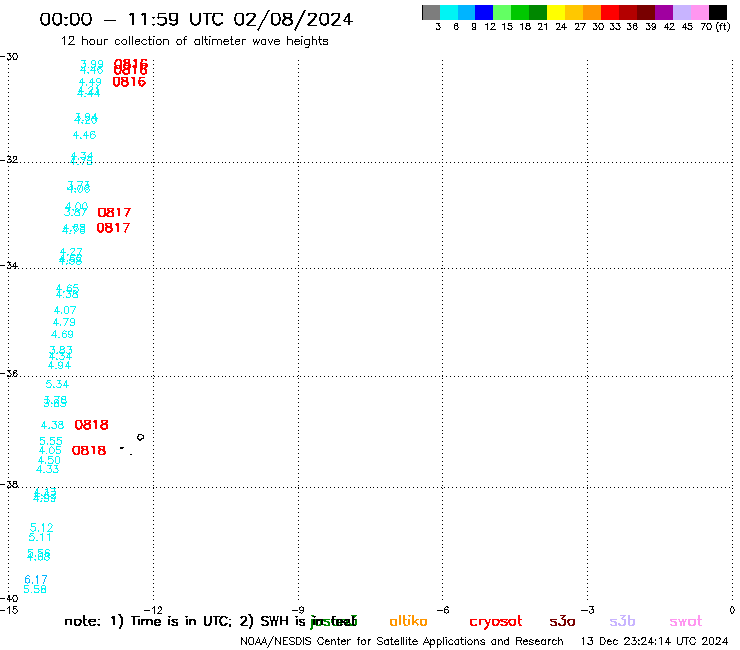This screenshot has width=740, height=650.
Task: Click the pink legend swatch
Action: point(699,12)
